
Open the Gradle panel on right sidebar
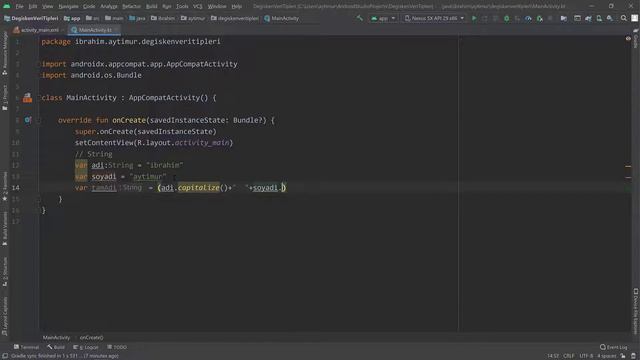click(636, 39)
